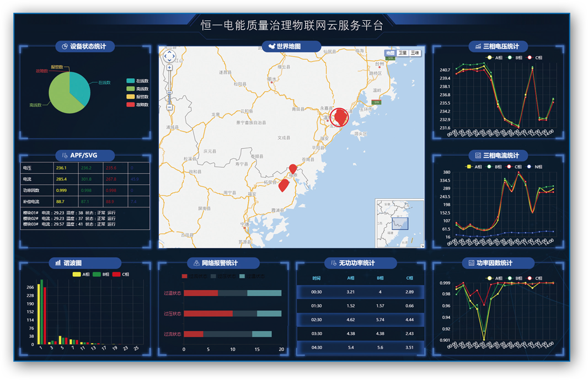Viewport: 588px width, 380px height.
Task: Switch map to 三维 view
Action: (x=415, y=53)
